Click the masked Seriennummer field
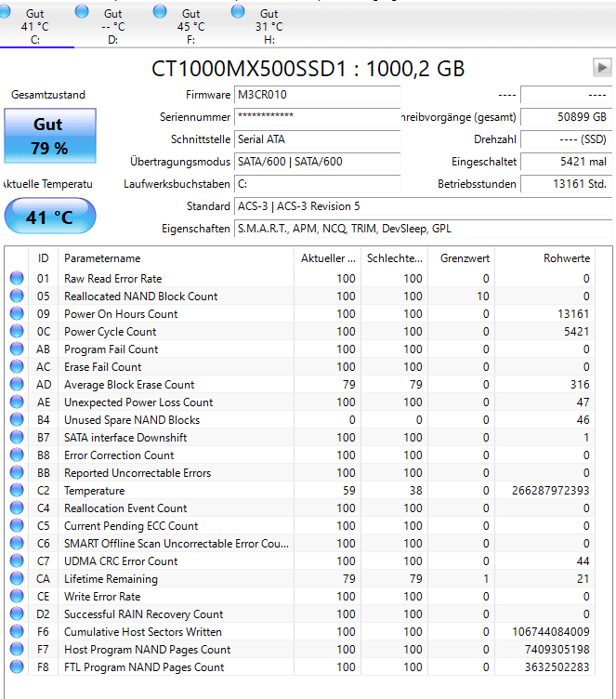The image size is (616, 699). click(x=318, y=117)
